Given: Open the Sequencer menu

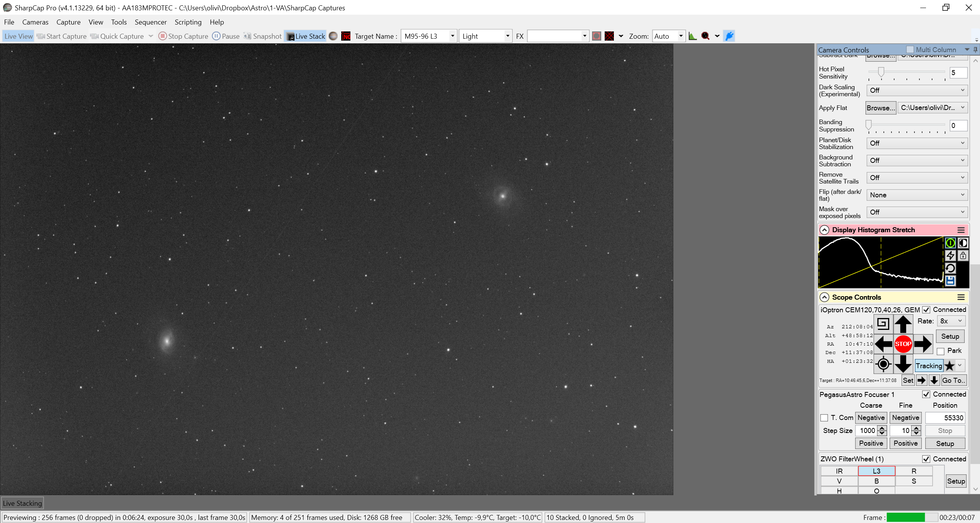Looking at the screenshot, I should point(151,22).
